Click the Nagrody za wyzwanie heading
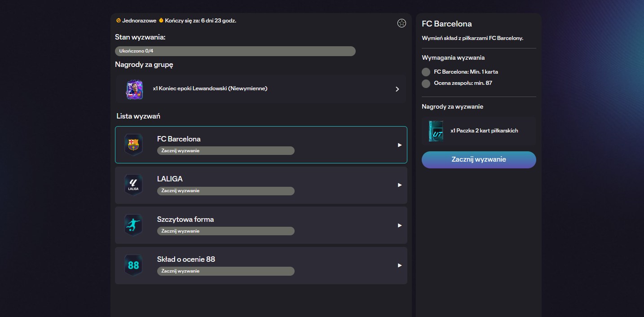The image size is (644, 317). pos(451,106)
